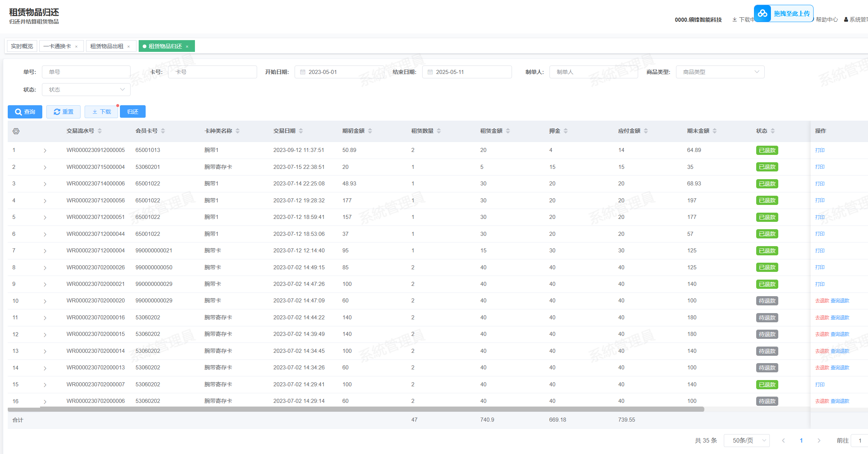Sort by 租赁金额 column arrows

[x=508, y=131]
